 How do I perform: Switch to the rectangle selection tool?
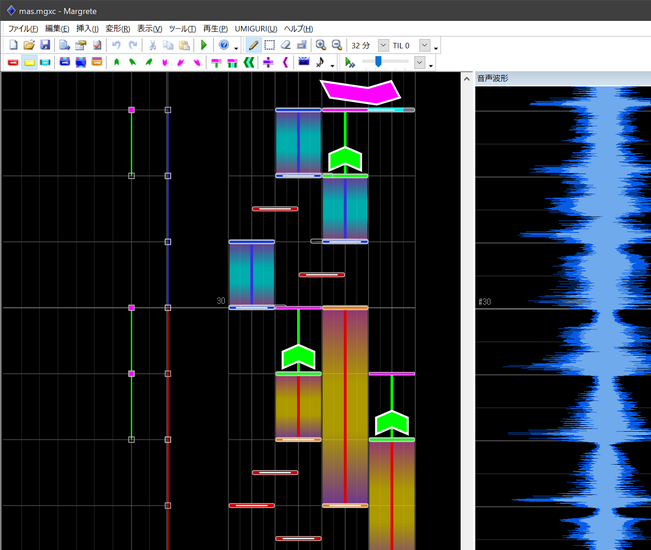pos(269,45)
